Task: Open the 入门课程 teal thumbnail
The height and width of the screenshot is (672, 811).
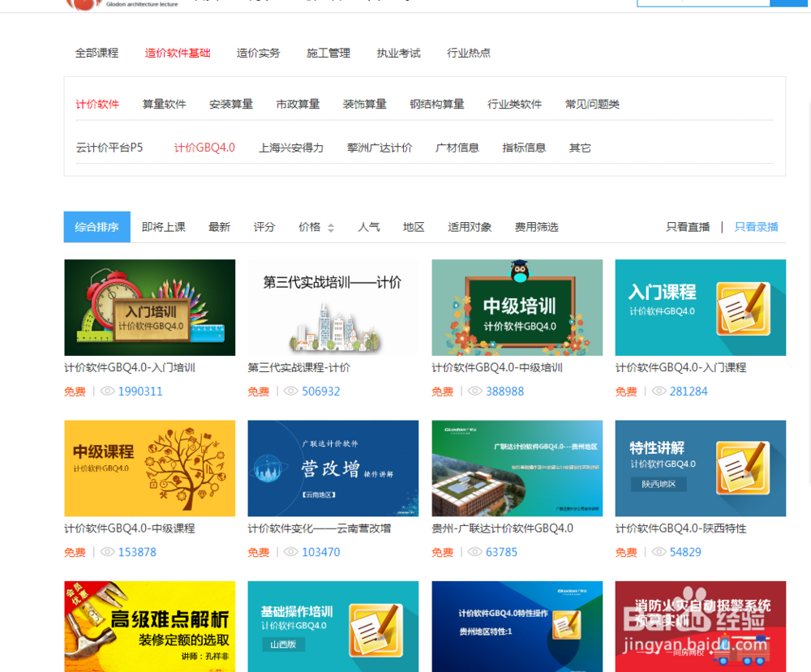Action: [x=701, y=307]
